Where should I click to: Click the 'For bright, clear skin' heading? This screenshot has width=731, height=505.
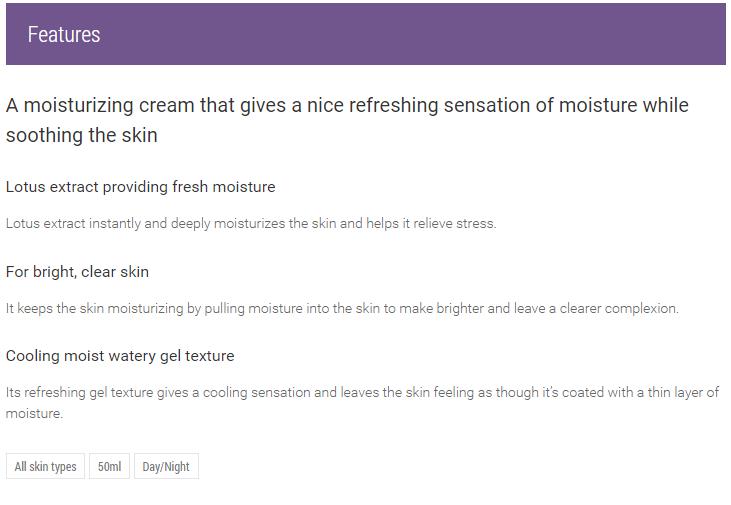[x=77, y=272]
